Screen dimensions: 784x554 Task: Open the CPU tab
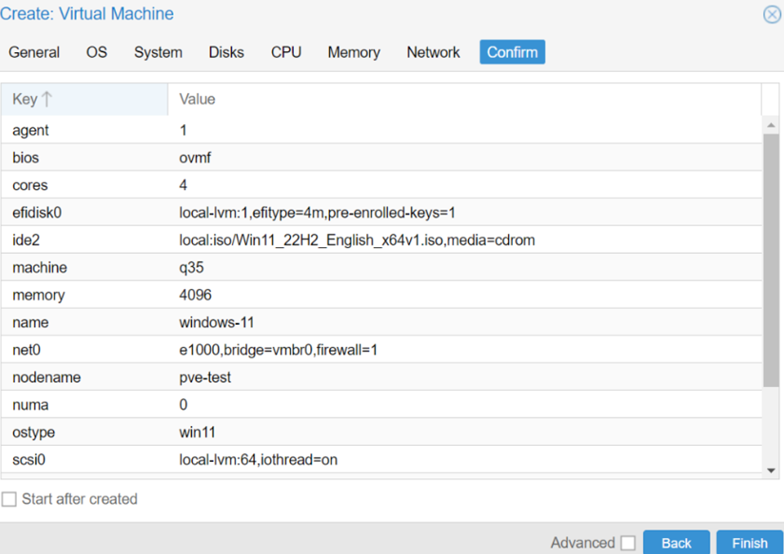tap(286, 52)
